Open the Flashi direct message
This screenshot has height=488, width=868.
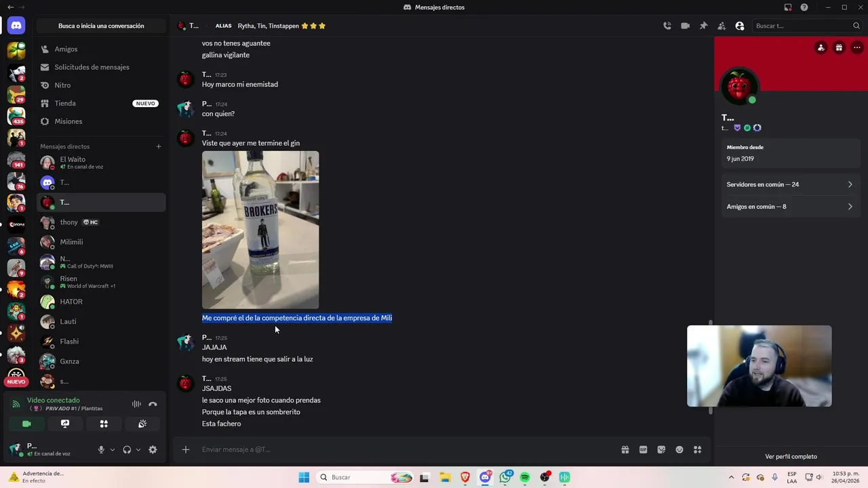101,342
